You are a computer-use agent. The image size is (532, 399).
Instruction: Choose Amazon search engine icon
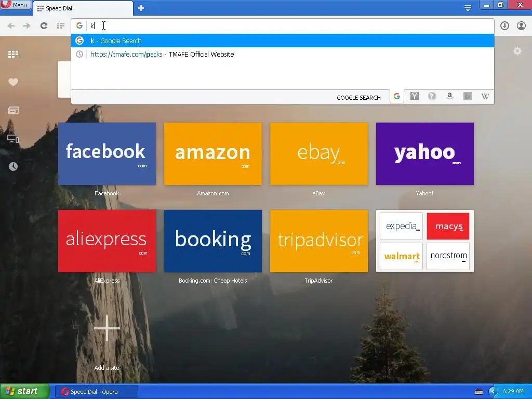tap(450, 96)
